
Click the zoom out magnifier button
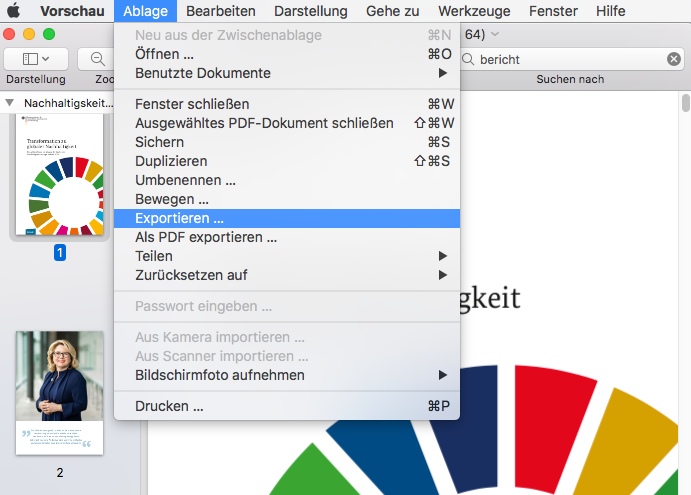click(98, 59)
